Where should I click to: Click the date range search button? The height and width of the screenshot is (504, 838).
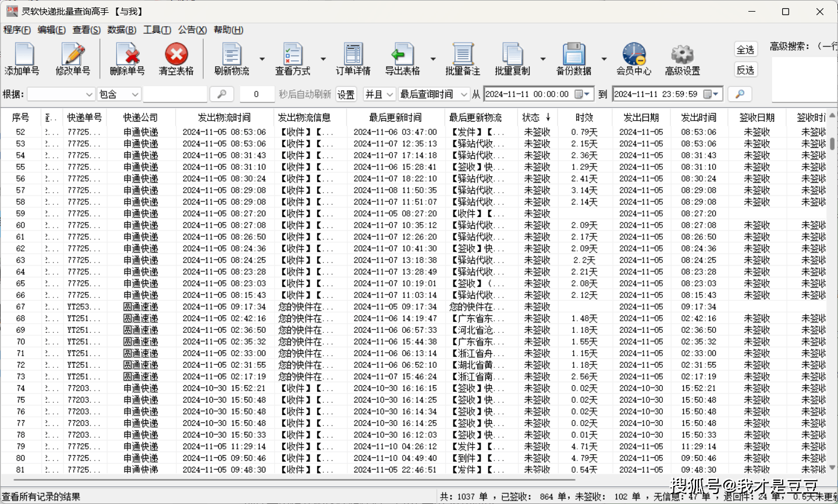[x=740, y=94]
